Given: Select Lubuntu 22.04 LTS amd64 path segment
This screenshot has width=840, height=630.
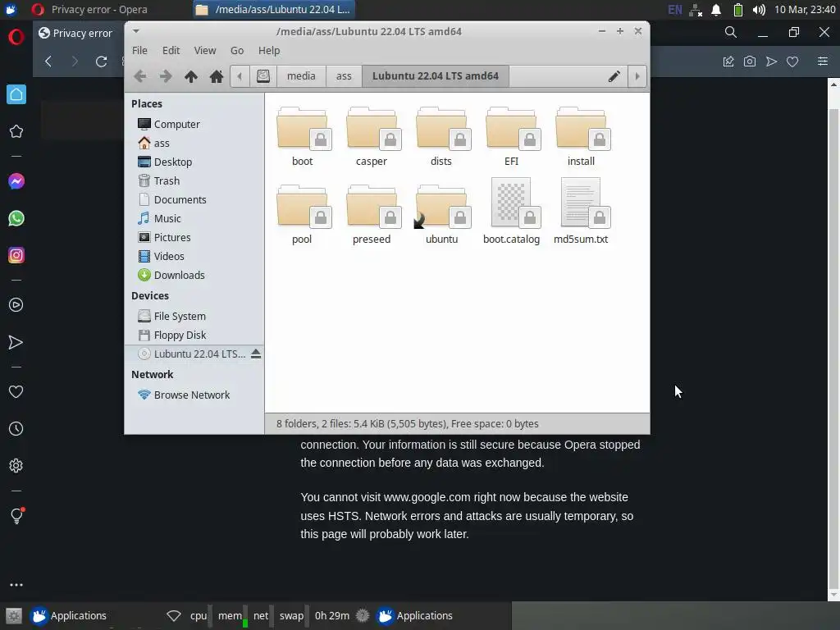Looking at the screenshot, I should tap(436, 76).
